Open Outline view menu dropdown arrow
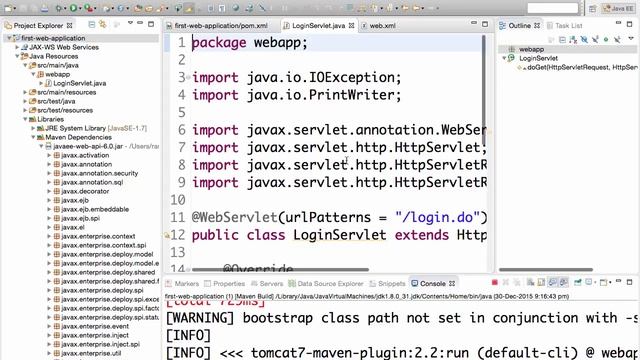The width and height of the screenshot is (640, 360). (631, 38)
